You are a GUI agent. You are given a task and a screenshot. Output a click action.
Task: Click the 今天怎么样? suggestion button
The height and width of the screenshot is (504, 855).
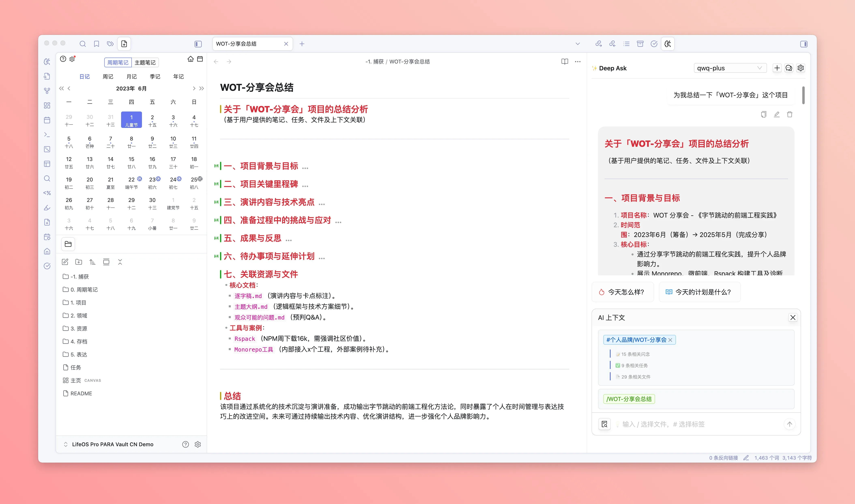tap(622, 292)
